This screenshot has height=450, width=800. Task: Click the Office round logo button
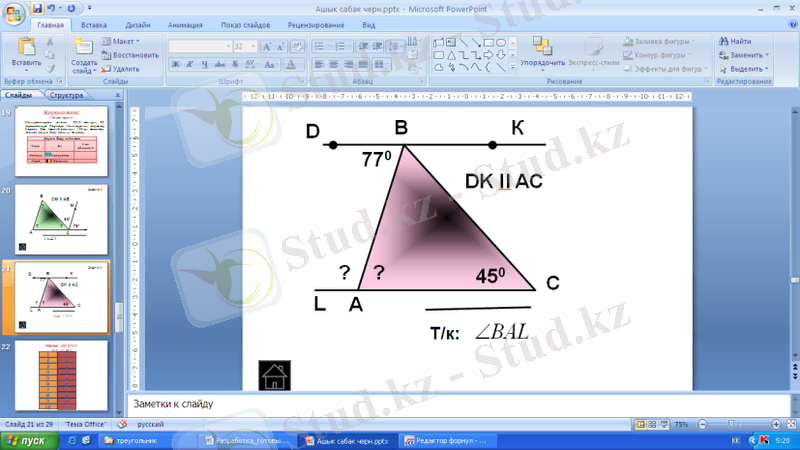point(13,13)
